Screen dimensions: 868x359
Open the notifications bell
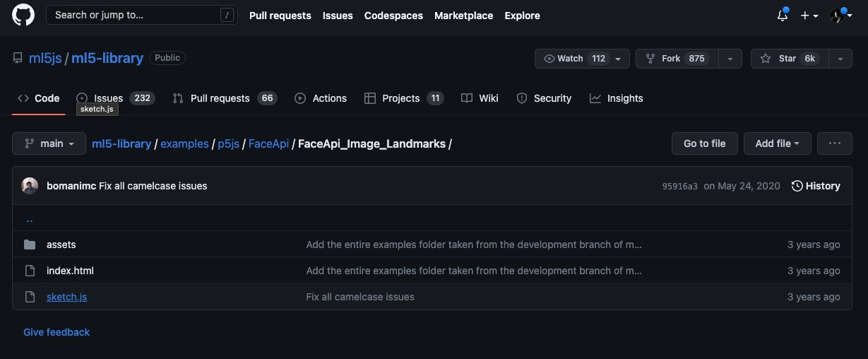[783, 16]
